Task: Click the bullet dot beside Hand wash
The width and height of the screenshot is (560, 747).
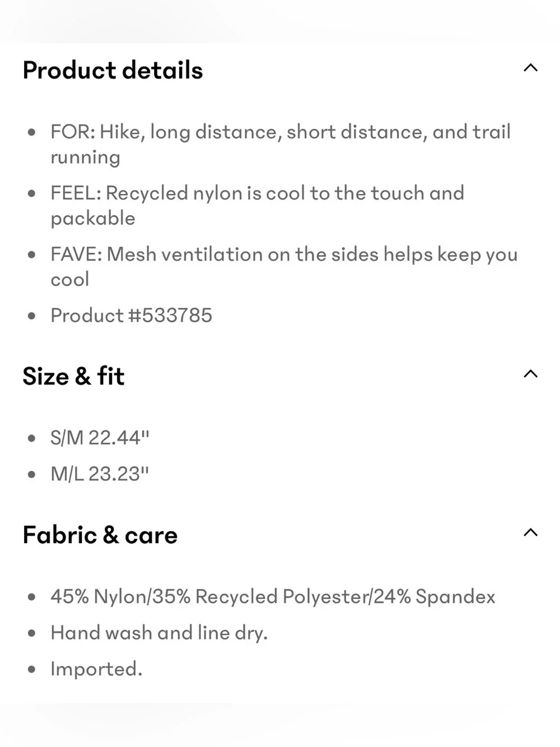Action: point(32,633)
